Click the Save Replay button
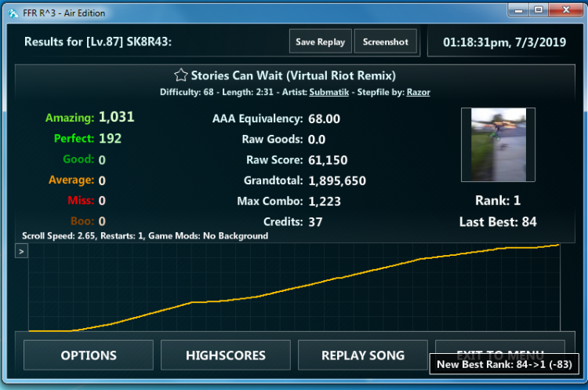Screen dimensions: 588x390 (x=321, y=42)
